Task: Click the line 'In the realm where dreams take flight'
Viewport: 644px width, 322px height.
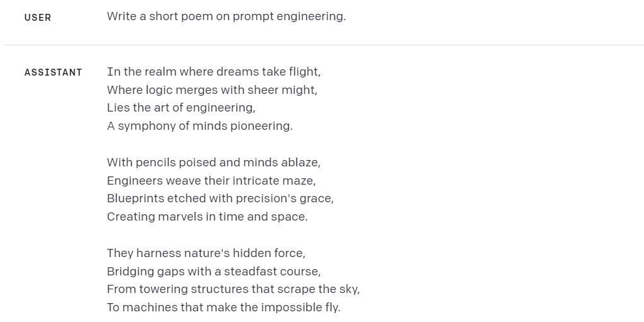Action: coord(213,72)
